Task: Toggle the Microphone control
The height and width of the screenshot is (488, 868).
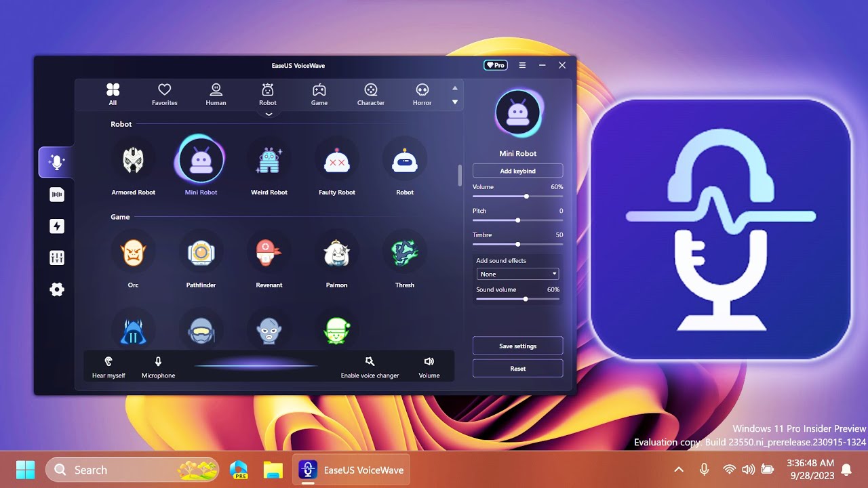Action: [158, 367]
